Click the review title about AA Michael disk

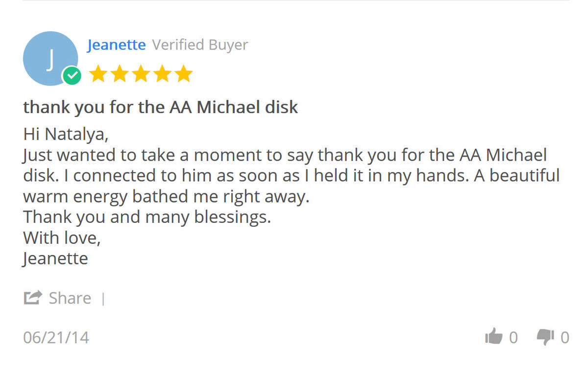pos(161,107)
